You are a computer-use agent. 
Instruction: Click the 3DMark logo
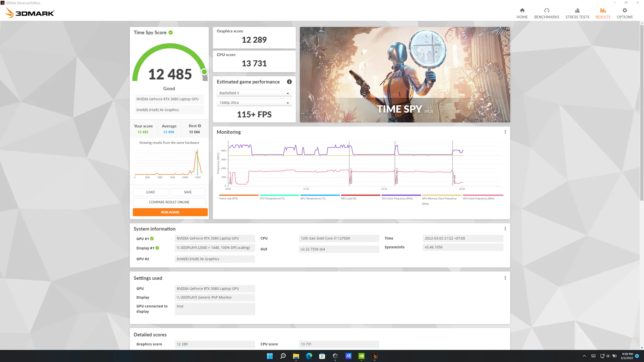click(x=30, y=13)
